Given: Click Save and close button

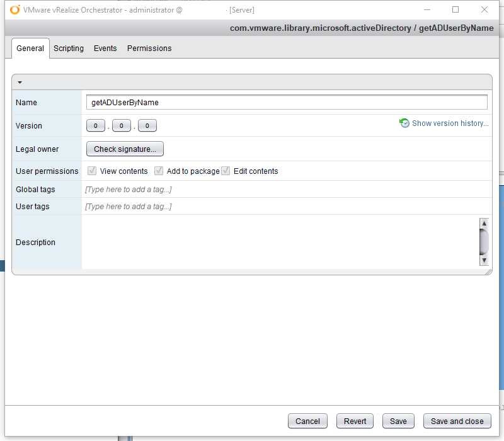Looking at the screenshot, I should tap(457, 421).
